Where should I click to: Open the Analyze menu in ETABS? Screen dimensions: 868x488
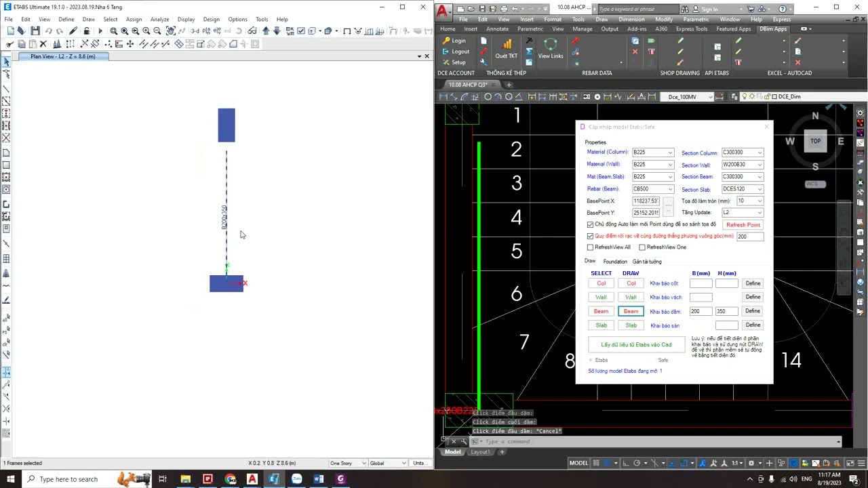159,19
